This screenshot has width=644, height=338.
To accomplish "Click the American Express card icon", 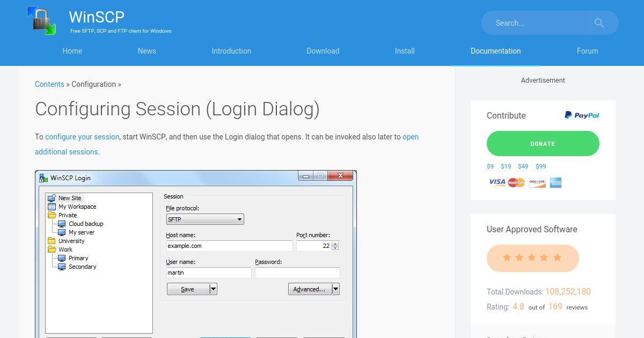I will (x=555, y=183).
